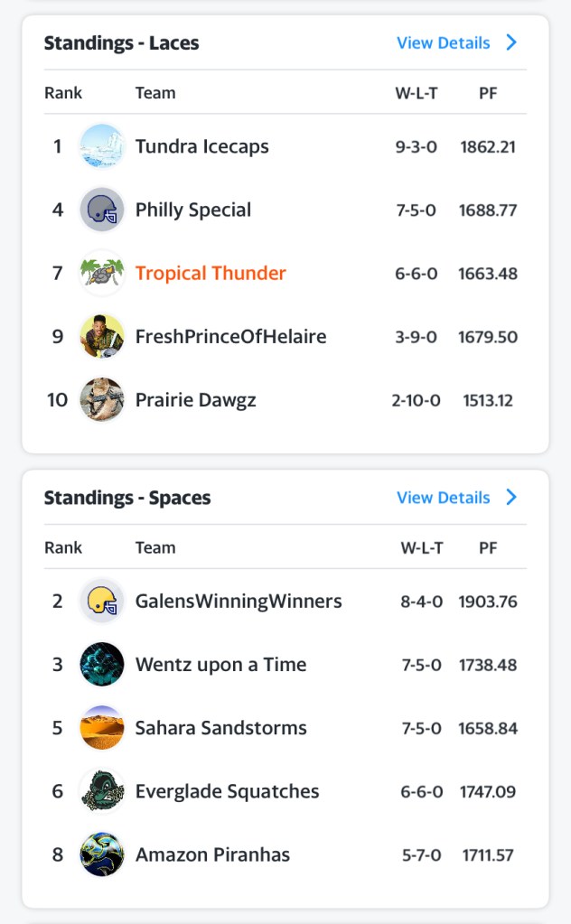The image size is (571, 924).
Task: Click Amazon Piranhas team logo
Action: pos(101,854)
